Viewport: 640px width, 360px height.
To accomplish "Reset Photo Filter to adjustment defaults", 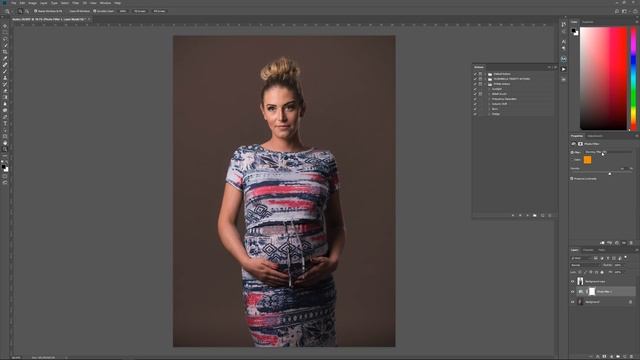I will coord(617,243).
